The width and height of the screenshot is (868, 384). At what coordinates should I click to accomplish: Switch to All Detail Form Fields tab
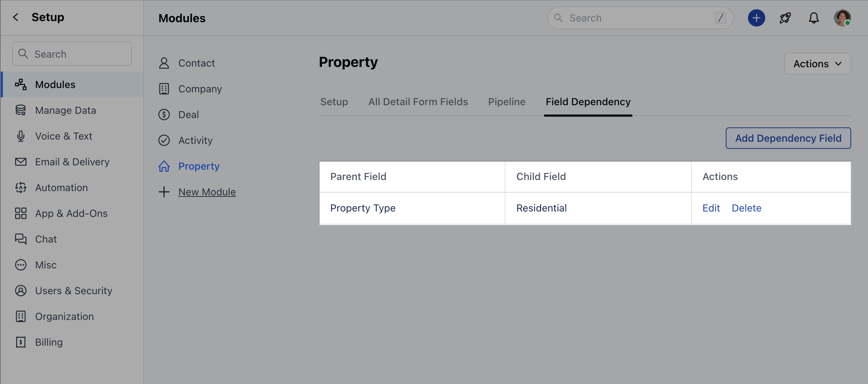coord(418,102)
